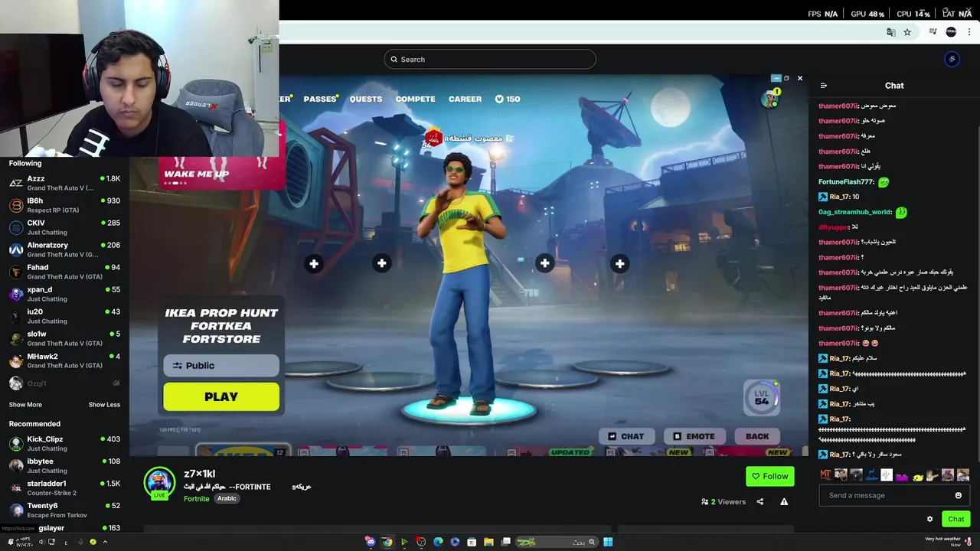980x551 pixels.
Task: Click the third party invite plus slot
Action: (544, 264)
